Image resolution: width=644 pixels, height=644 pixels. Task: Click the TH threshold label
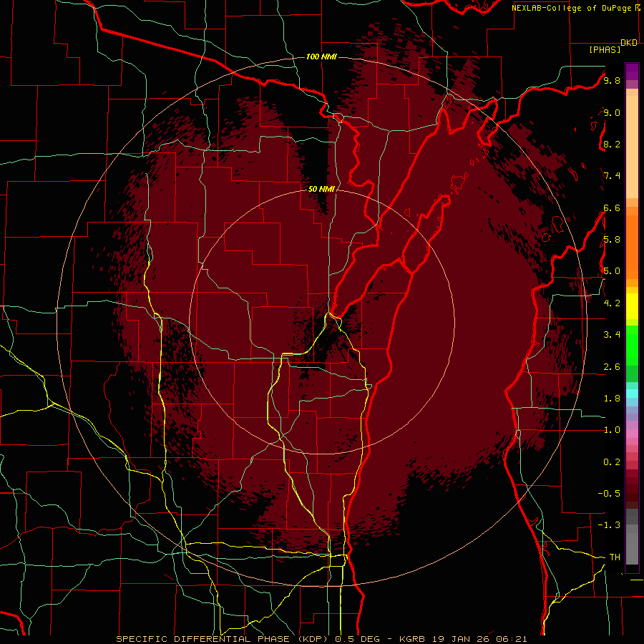[x=615, y=557]
